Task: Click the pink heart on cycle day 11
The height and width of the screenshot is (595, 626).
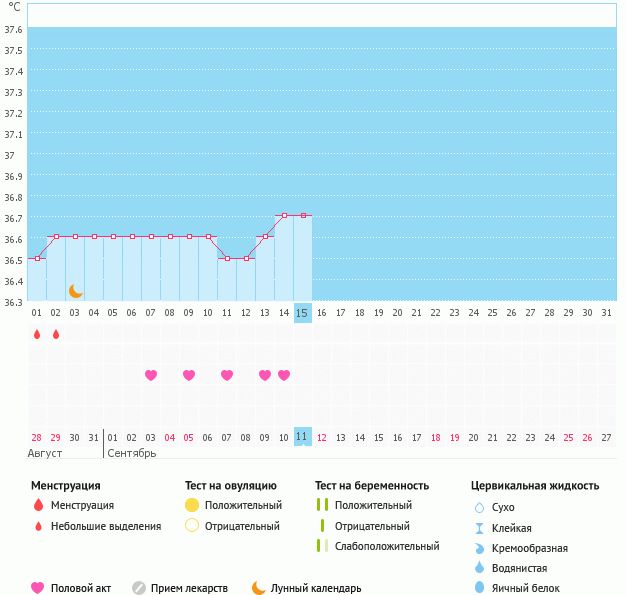Action: pyautogui.click(x=227, y=375)
